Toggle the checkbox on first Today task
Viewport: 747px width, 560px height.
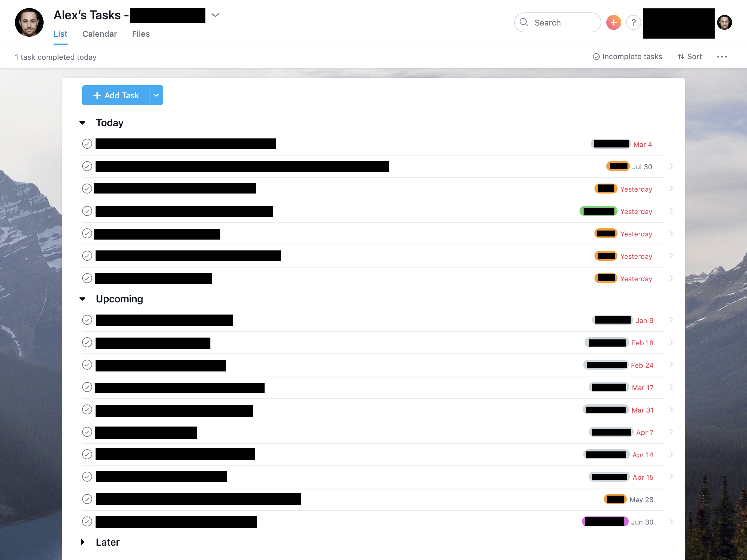[87, 143]
